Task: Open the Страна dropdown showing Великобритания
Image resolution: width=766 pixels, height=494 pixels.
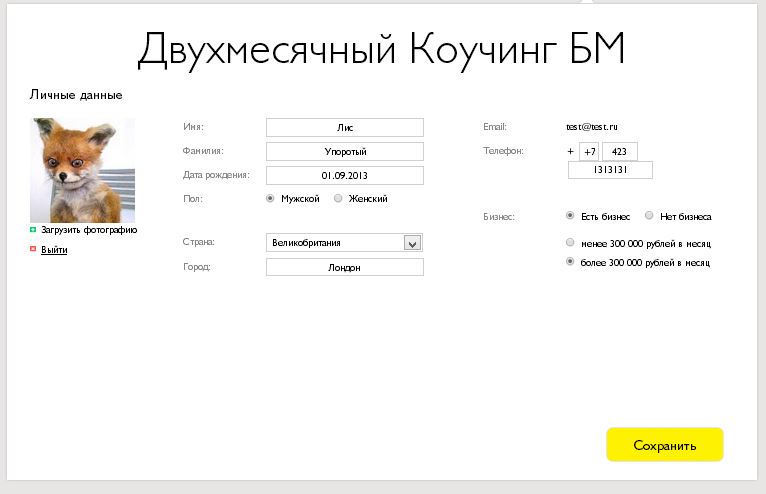Action: click(x=344, y=243)
